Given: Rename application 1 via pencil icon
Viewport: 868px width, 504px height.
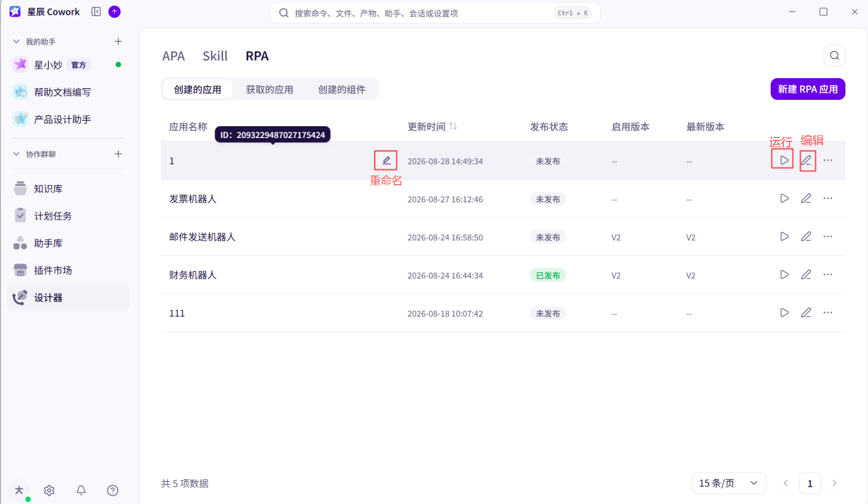Looking at the screenshot, I should [386, 160].
